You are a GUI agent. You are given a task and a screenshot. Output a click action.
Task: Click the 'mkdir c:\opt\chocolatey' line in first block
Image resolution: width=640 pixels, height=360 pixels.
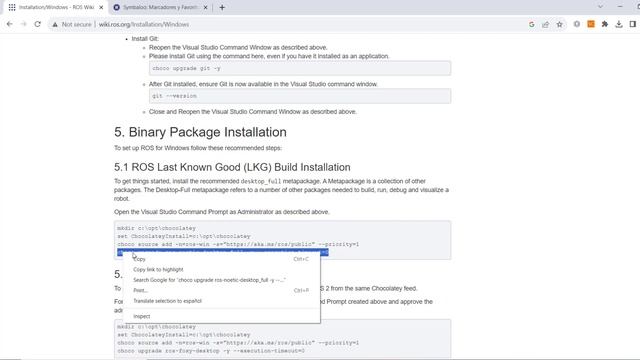(x=157, y=228)
